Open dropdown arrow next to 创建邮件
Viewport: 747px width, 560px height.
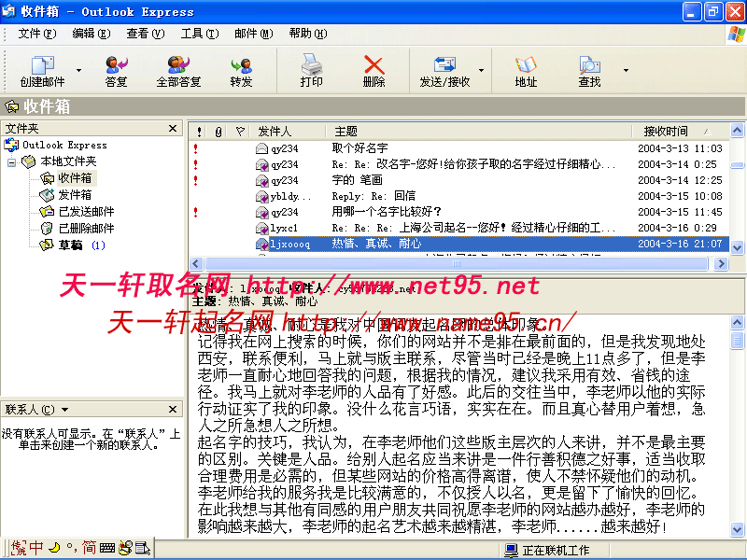click(x=78, y=70)
